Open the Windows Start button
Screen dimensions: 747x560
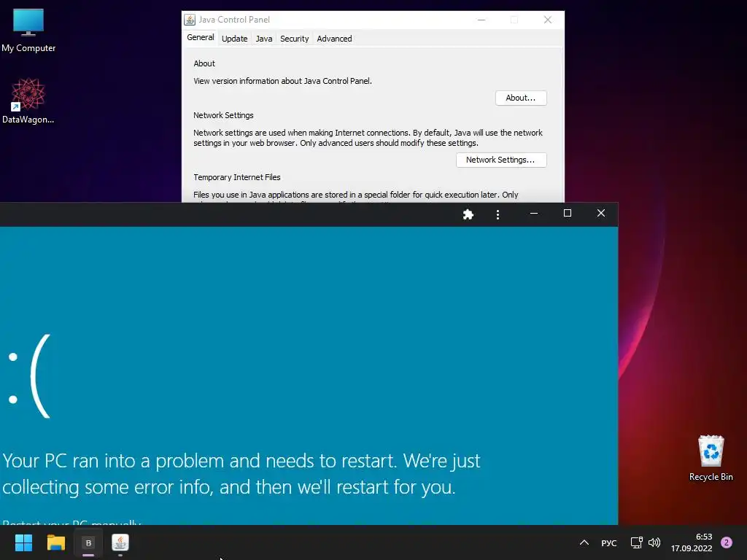pos(23,542)
